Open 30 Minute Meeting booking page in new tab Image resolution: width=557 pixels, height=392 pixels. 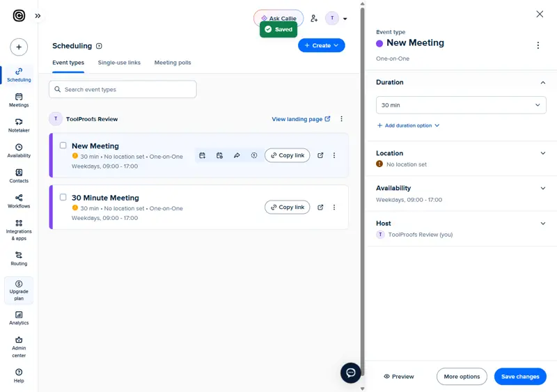pos(320,207)
